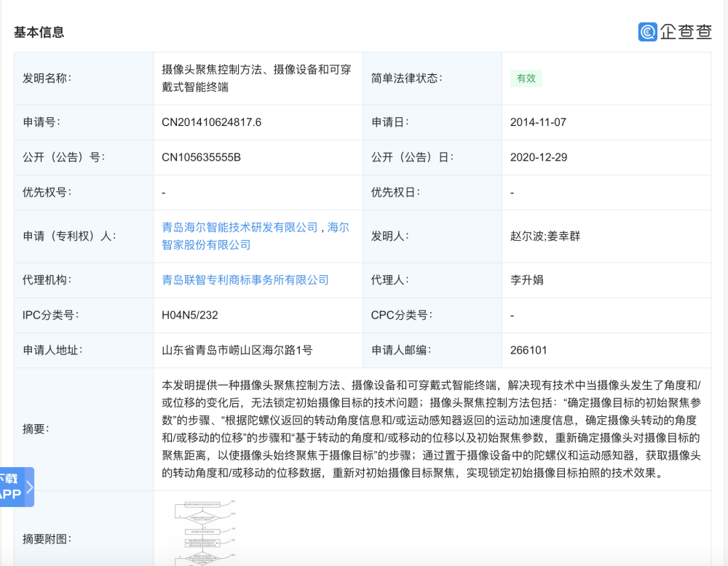Select application number CN201410624817.6
Image resolution: width=728 pixels, height=566 pixels.
coord(211,122)
